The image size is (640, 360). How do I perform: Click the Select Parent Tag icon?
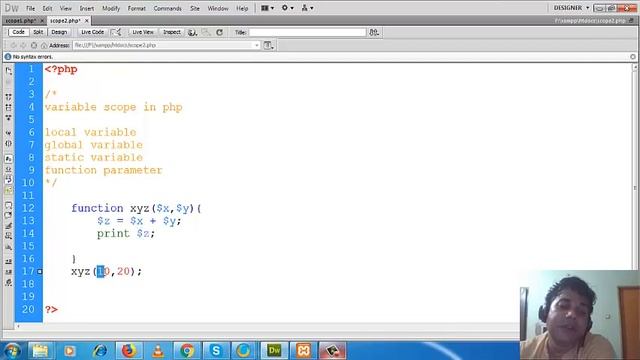coord(9,133)
